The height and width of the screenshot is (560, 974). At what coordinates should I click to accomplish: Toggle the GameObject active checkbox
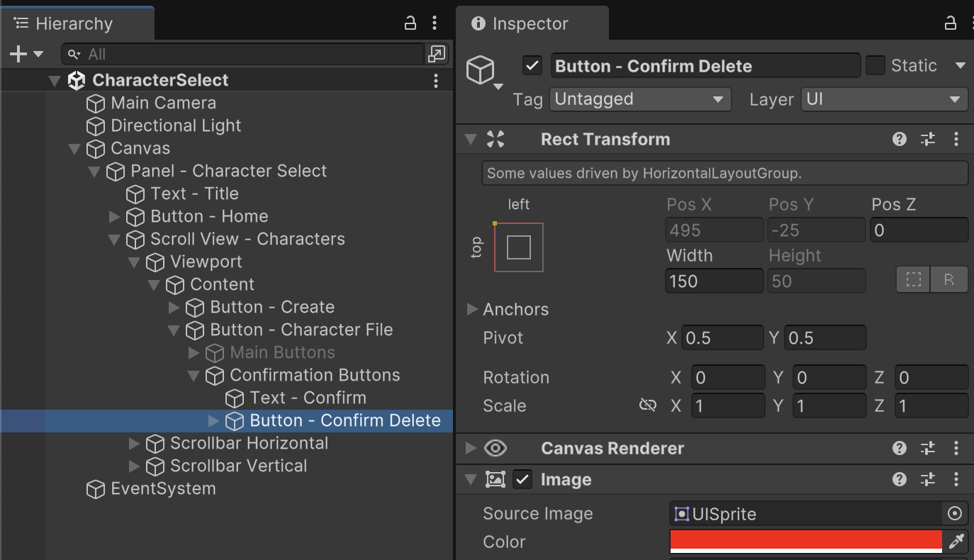[x=532, y=66]
